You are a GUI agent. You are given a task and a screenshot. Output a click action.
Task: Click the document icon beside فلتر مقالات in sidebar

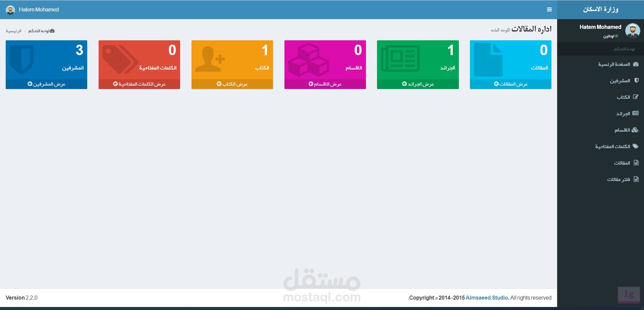point(636,179)
